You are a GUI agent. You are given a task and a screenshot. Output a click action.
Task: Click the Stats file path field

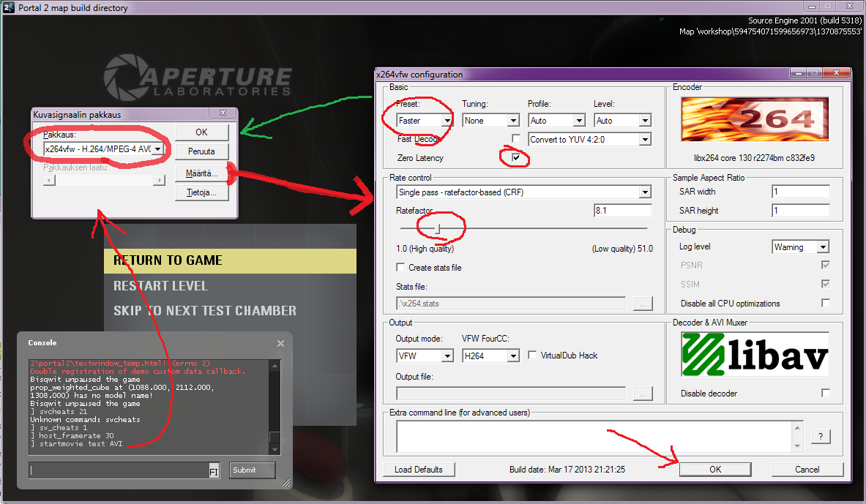[x=511, y=304]
